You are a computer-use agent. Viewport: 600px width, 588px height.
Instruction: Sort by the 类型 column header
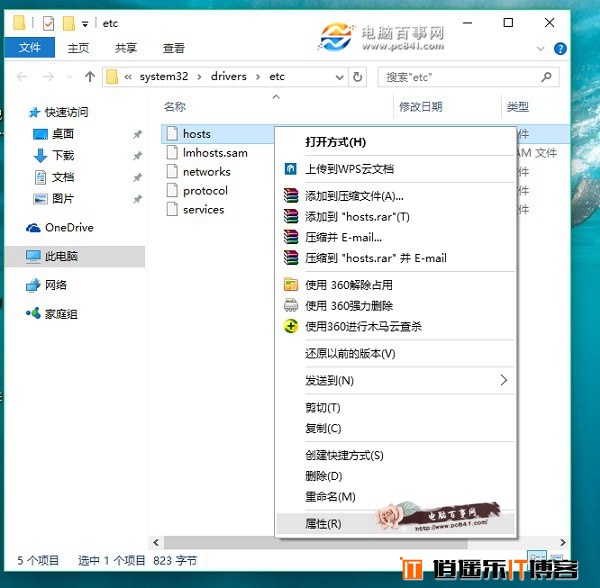(518, 107)
